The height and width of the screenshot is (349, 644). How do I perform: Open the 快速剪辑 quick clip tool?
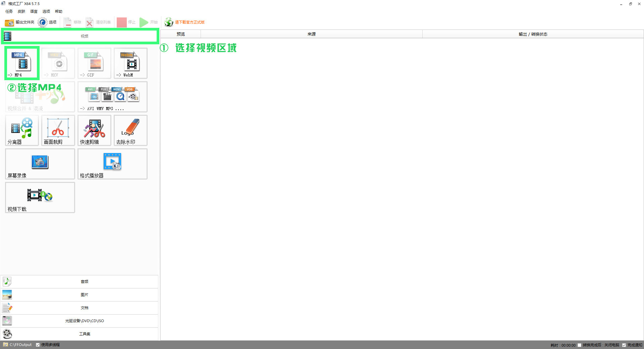tap(94, 130)
